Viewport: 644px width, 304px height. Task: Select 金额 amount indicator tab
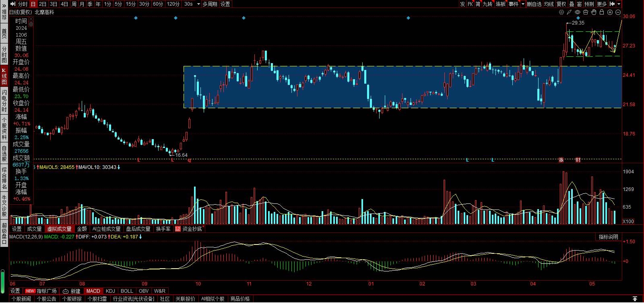point(82,229)
